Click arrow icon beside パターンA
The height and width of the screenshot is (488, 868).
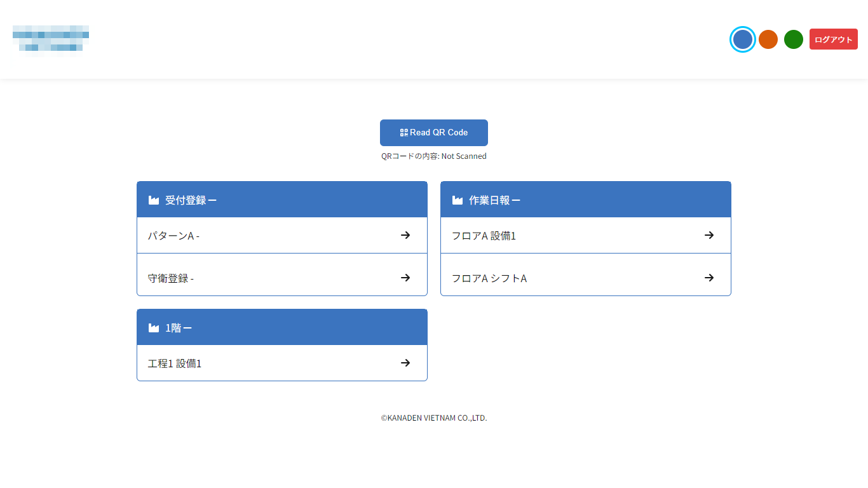pos(405,235)
